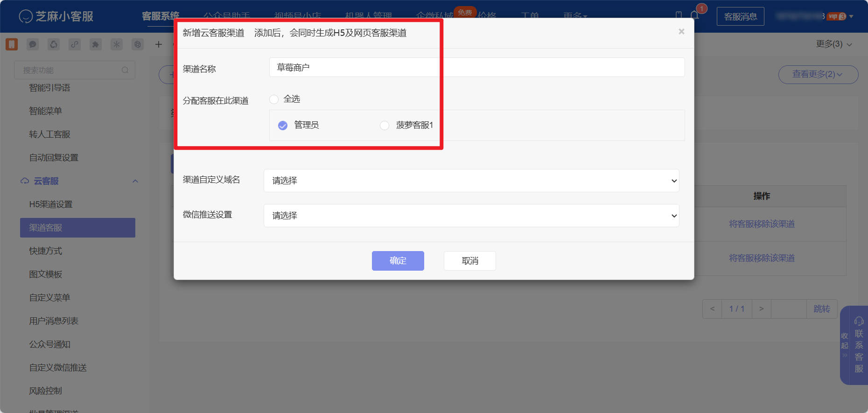Click the 搜索功能 search field

[x=75, y=70]
